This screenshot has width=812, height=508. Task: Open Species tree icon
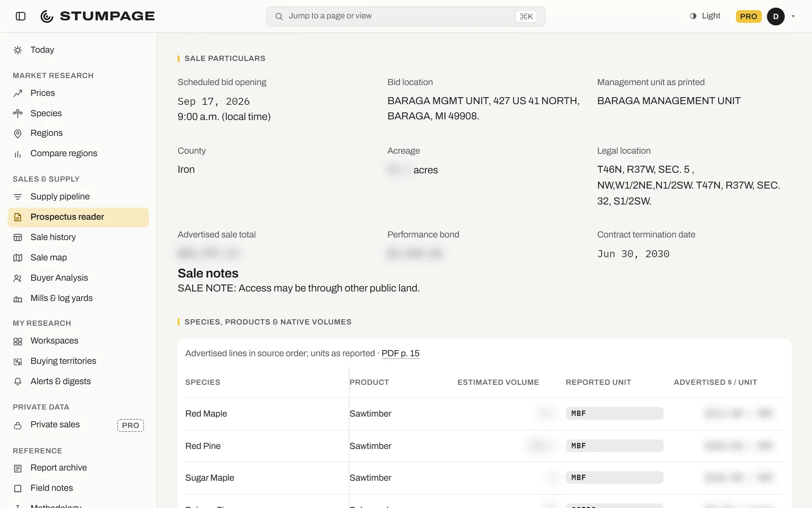18,113
